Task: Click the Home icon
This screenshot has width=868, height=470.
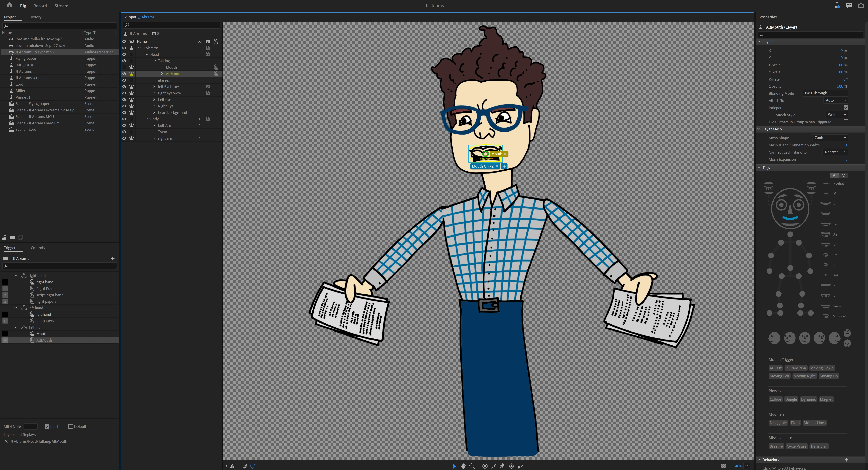Action: tap(10, 5)
